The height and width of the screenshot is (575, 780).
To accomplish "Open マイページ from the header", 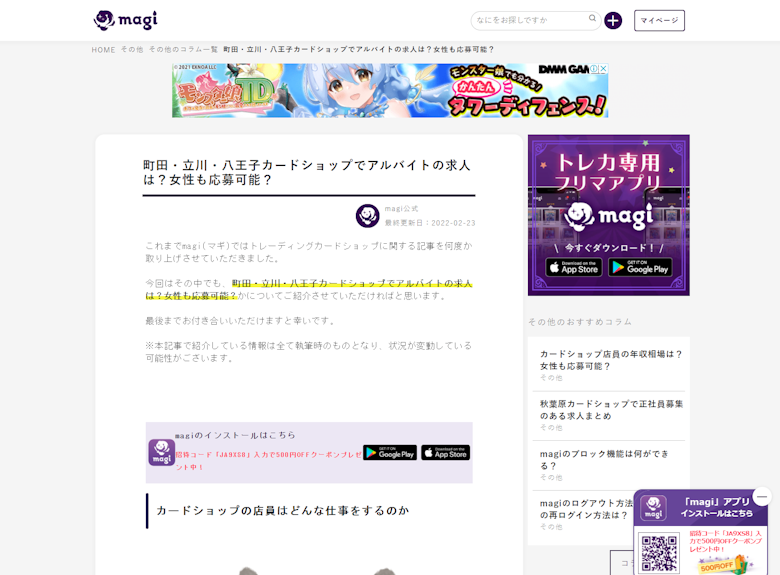I will click(x=659, y=20).
